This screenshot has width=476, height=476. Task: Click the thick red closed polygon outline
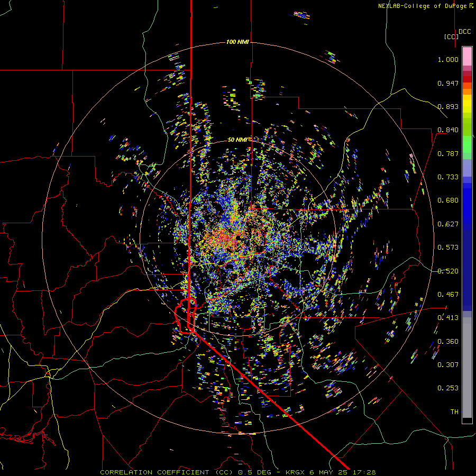click(x=185, y=316)
